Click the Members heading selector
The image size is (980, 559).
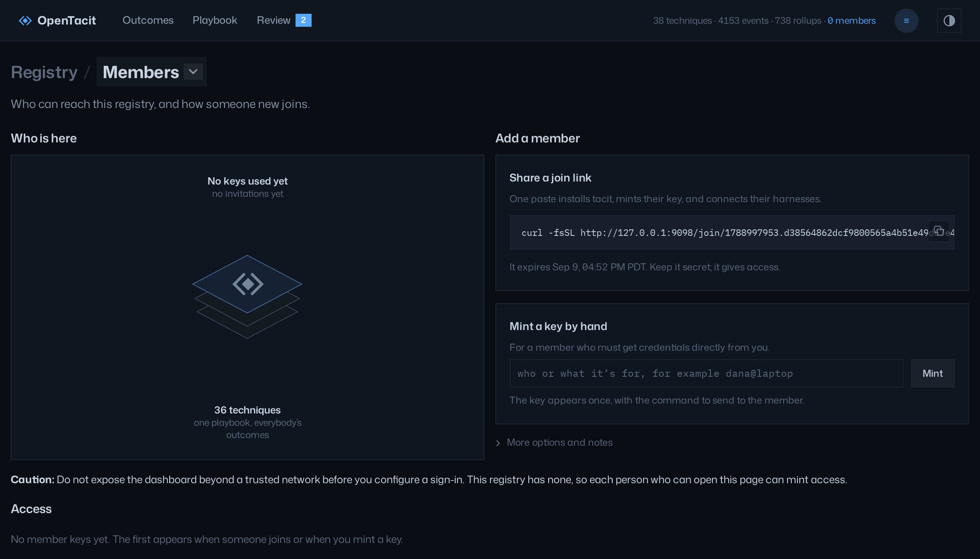[x=152, y=72]
